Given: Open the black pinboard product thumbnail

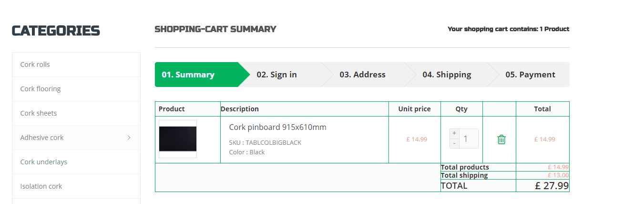Looking at the screenshot, I should [x=178, y=139].
